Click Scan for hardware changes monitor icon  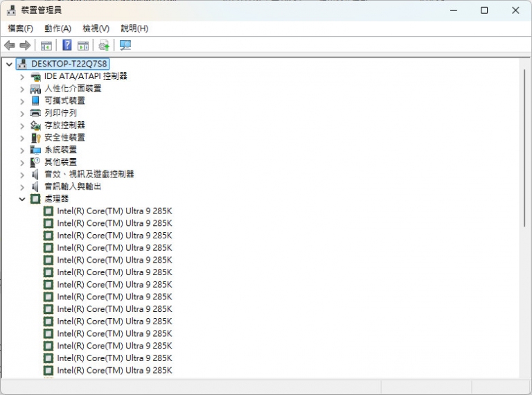tap(125, 45)
